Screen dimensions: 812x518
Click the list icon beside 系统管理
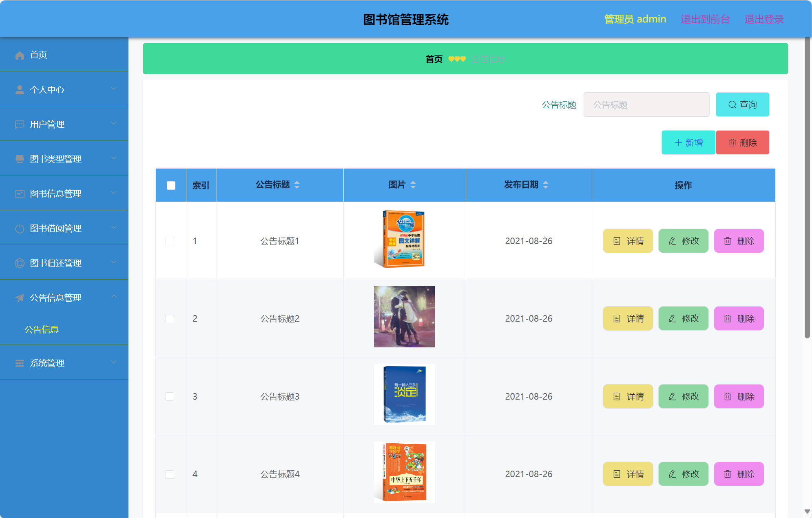pyautogui.click(x=19, y=363)
